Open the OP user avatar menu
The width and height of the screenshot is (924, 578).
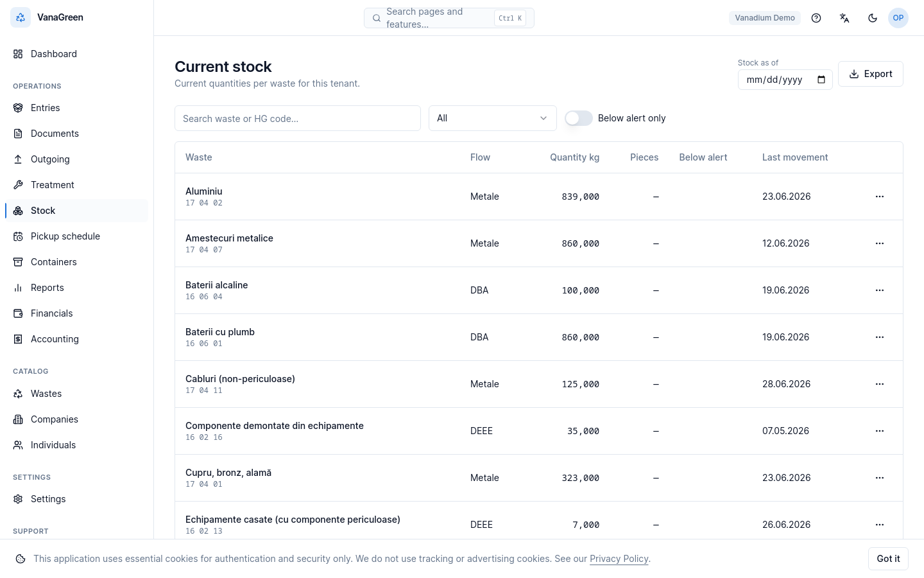(898, 18)
